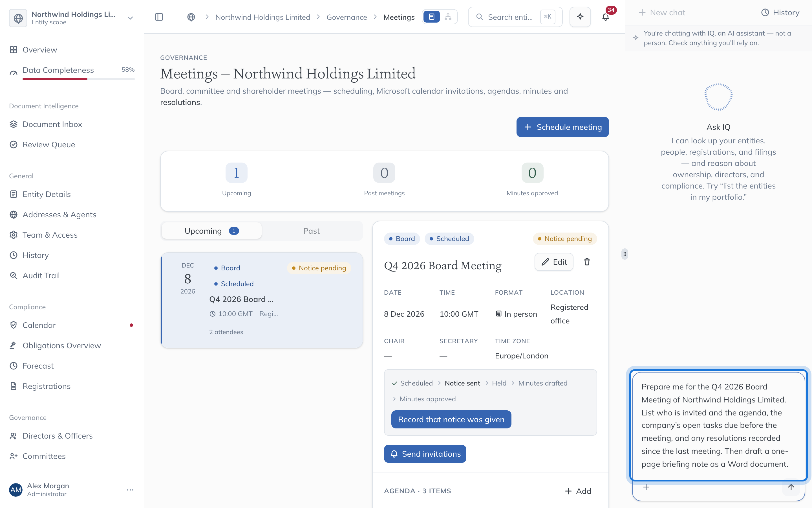The image size is (812, 508).
Task: Click the chat panel resize handle
Action: pyautogui.click(x=625, y=254)
